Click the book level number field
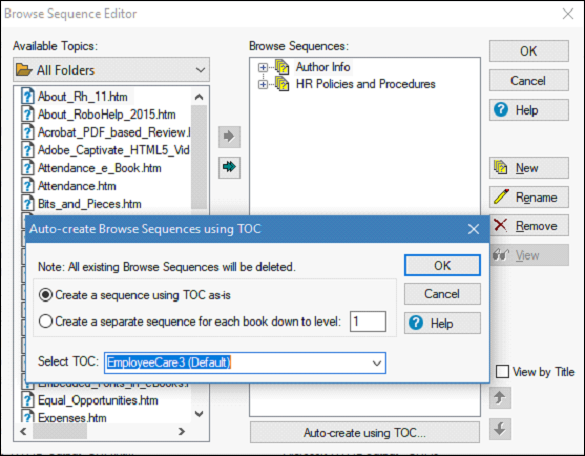 (x=368, y=321)
